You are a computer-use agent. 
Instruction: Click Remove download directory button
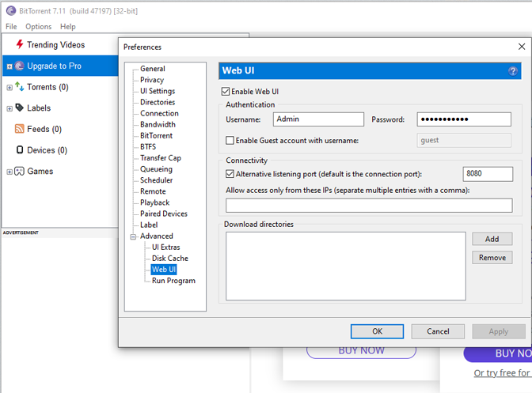492,258
